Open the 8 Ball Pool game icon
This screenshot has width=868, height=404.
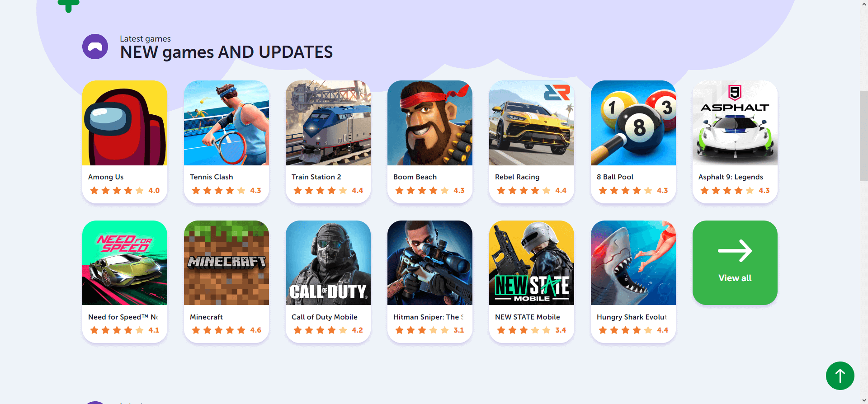point(633,123)
